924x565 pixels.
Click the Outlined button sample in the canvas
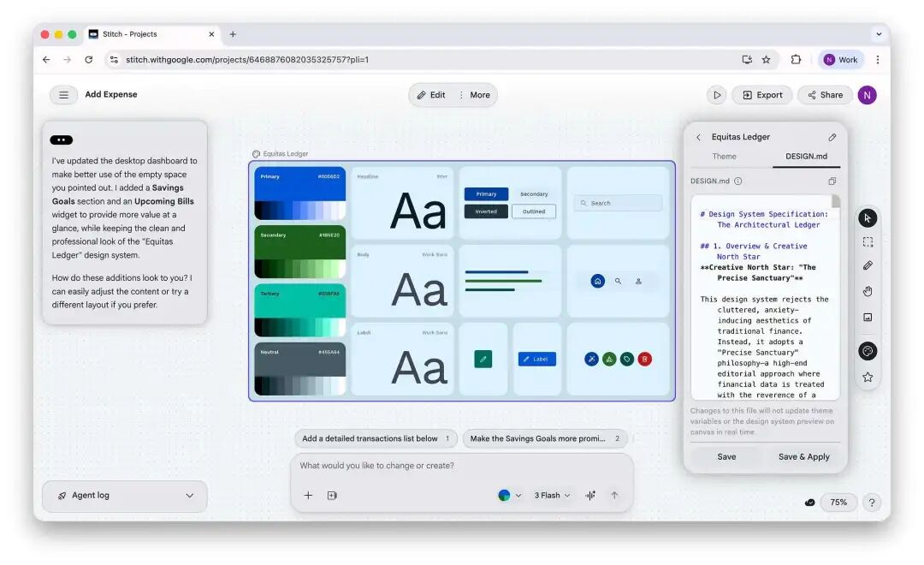click(534, 211)
